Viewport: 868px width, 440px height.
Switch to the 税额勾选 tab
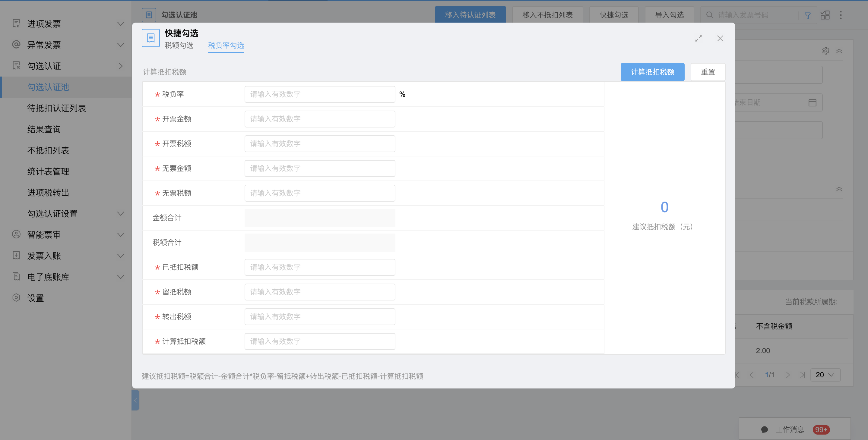point(179,45)
